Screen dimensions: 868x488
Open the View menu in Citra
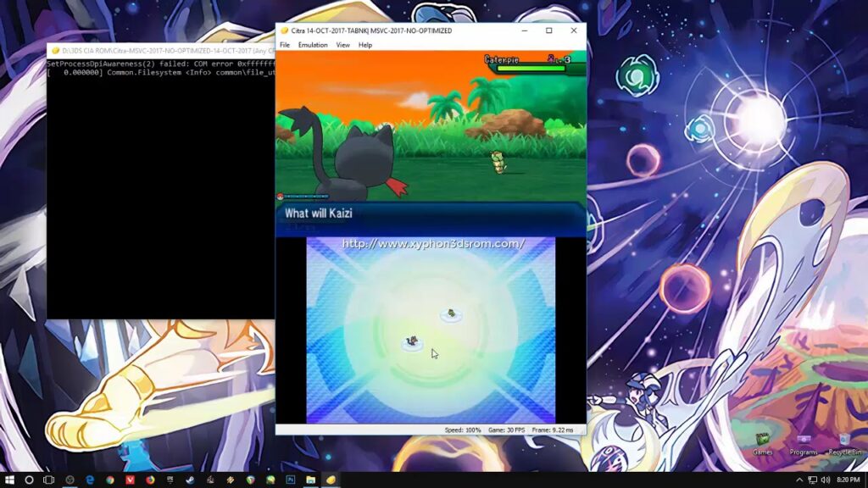pos(342,45)
